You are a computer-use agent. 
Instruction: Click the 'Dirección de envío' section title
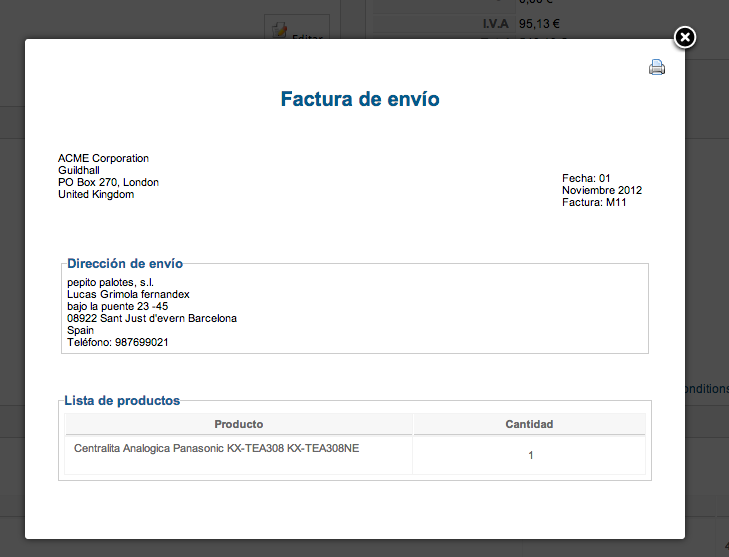click(125, 264)
